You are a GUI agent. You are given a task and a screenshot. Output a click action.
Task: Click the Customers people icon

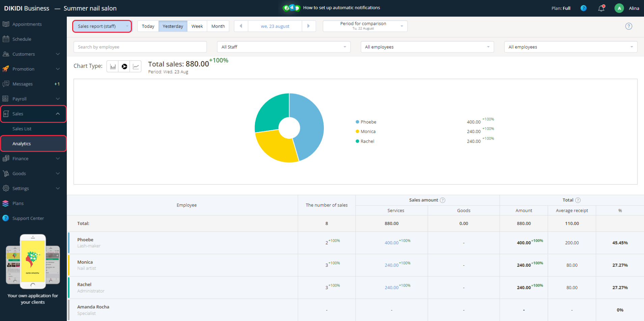coord(6,54)
